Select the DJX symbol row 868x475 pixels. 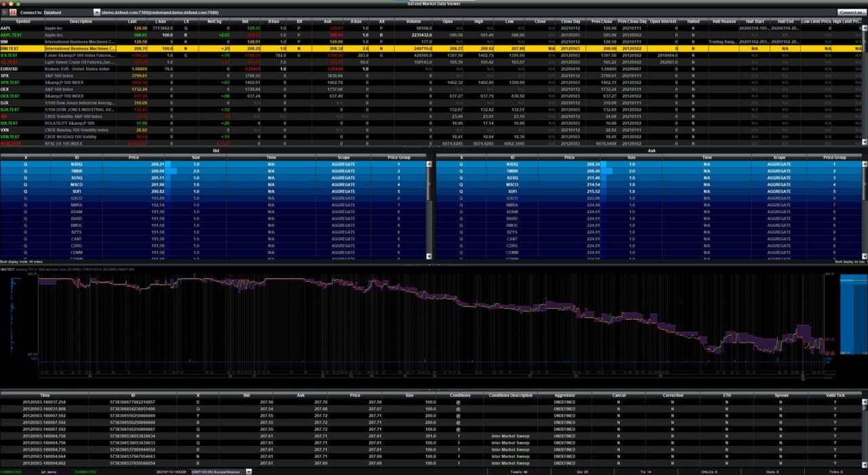click(431, 103)
